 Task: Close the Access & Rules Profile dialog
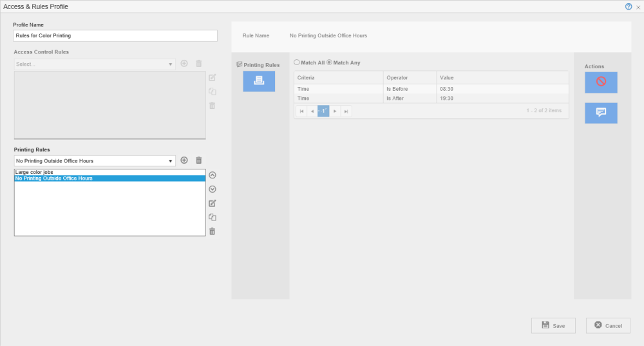click(638, 7)
